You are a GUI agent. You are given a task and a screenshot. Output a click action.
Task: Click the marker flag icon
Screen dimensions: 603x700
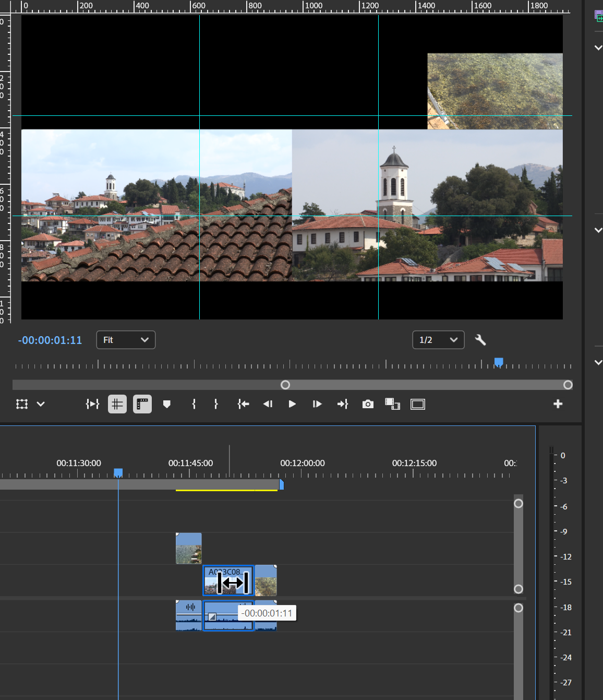pyautogui.click(x=167, y=404)
